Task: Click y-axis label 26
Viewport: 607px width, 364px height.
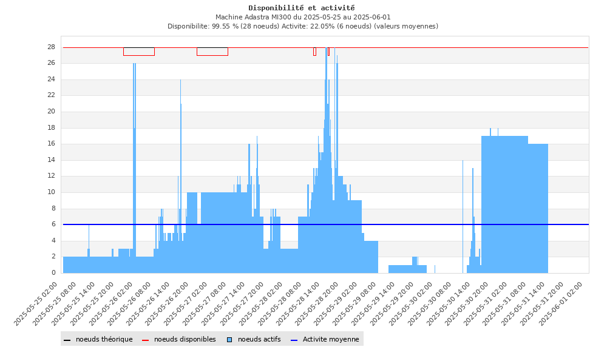Action: [x=51, y=62]
